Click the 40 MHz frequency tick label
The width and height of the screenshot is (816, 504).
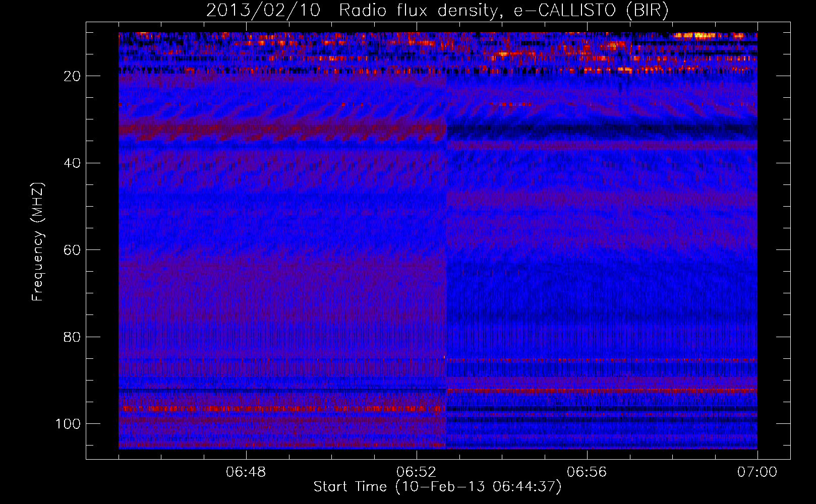click(72, 163)
